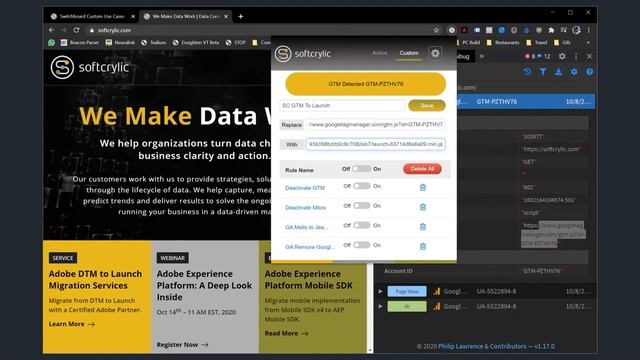Open DevTools settings gear
Screen dimensions: 640x360
[562, 56]
